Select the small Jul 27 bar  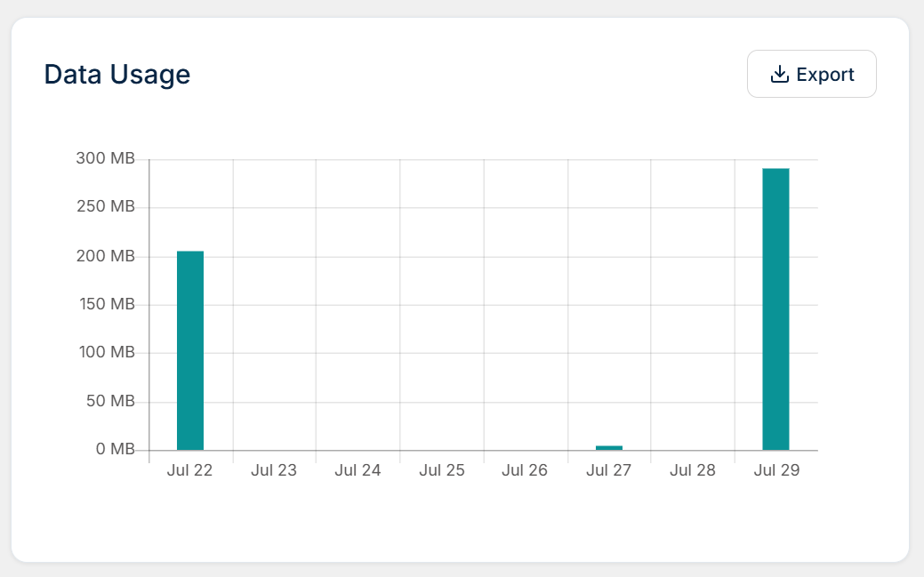[x=608, y=448]
